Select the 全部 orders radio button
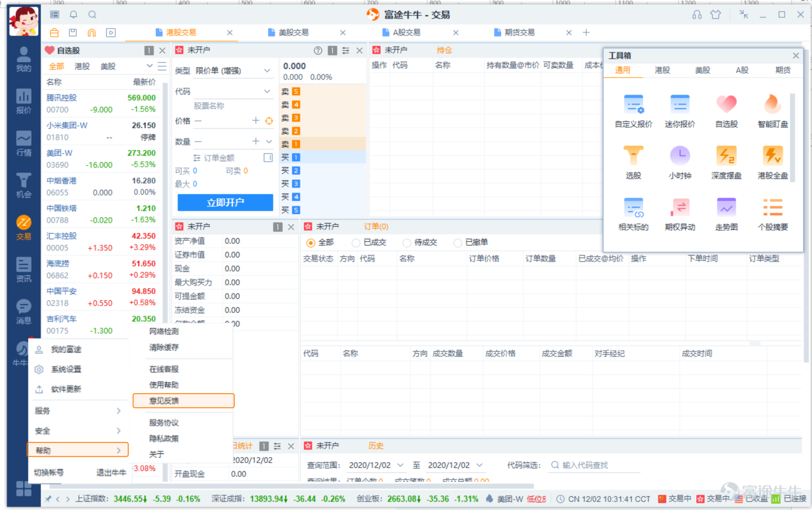 coord(311,243)
